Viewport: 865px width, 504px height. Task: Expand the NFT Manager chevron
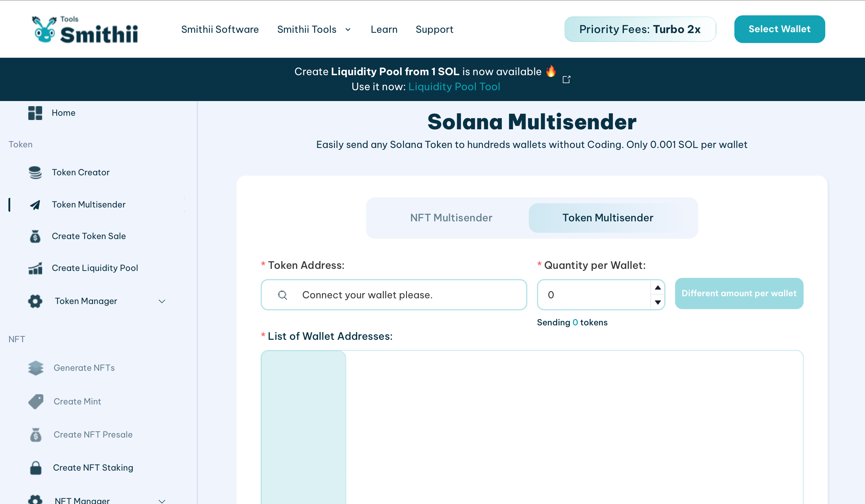pyautogui.click(x=162, y=501)
